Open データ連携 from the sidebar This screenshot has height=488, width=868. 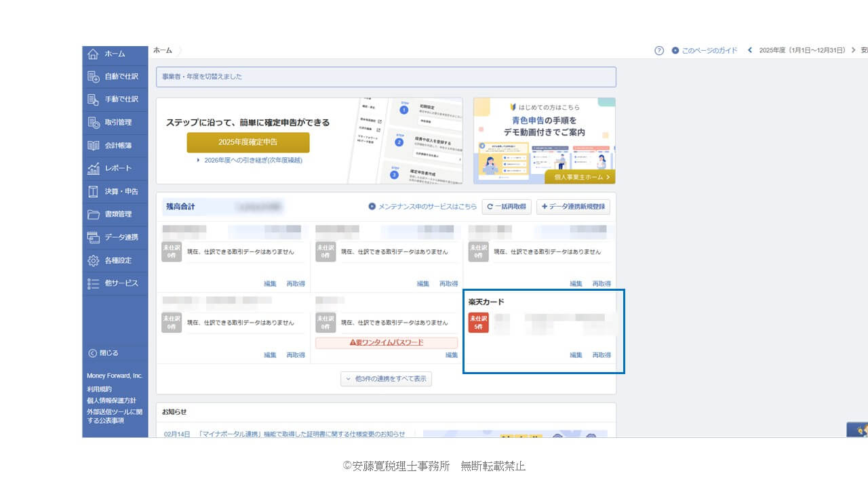[x=114, y=237]
